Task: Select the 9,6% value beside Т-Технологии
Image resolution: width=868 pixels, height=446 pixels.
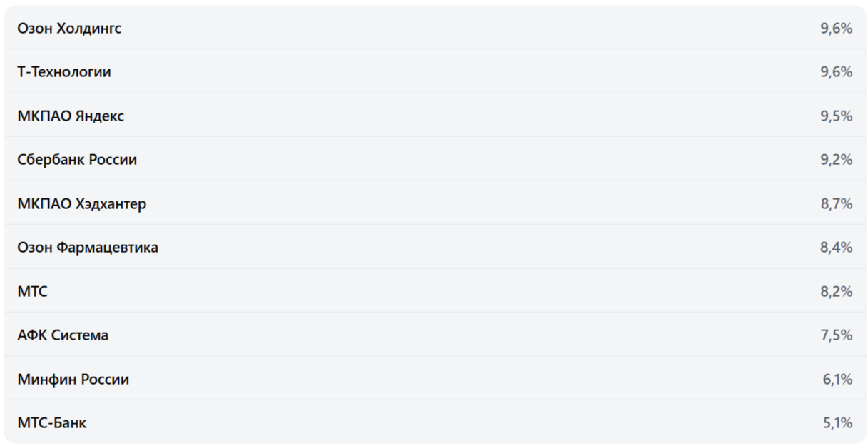Action: pyautogui.click(x=836, y=72)
